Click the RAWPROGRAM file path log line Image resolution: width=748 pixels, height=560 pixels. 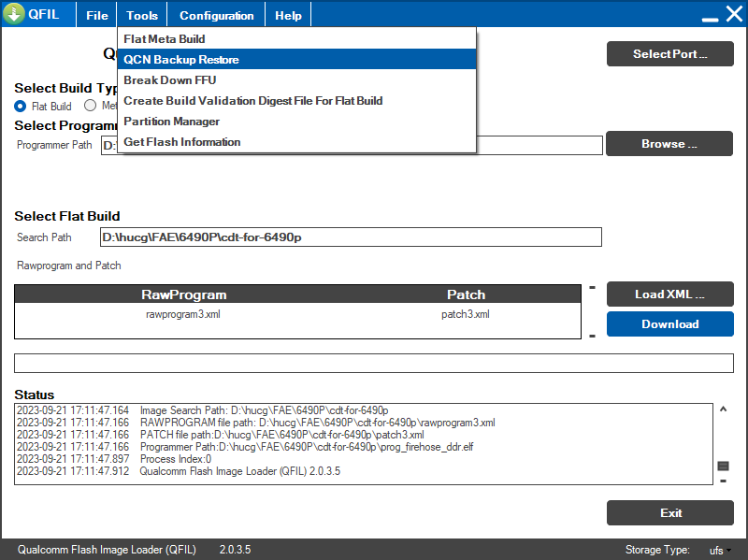(x=255, y=423)
